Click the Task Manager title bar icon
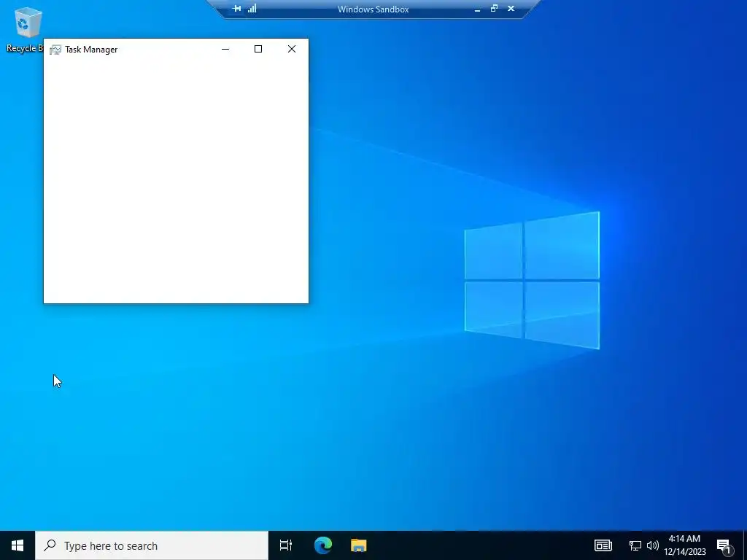747x560 pixels. [x=55, y=50]
